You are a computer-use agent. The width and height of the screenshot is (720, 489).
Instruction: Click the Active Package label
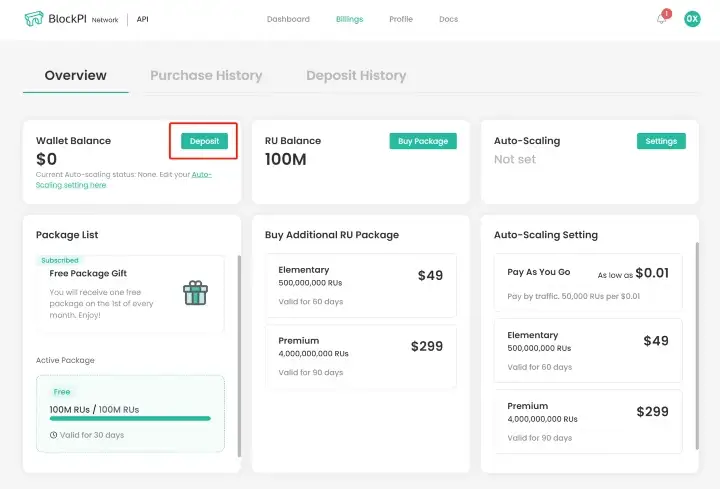(65, 360)
